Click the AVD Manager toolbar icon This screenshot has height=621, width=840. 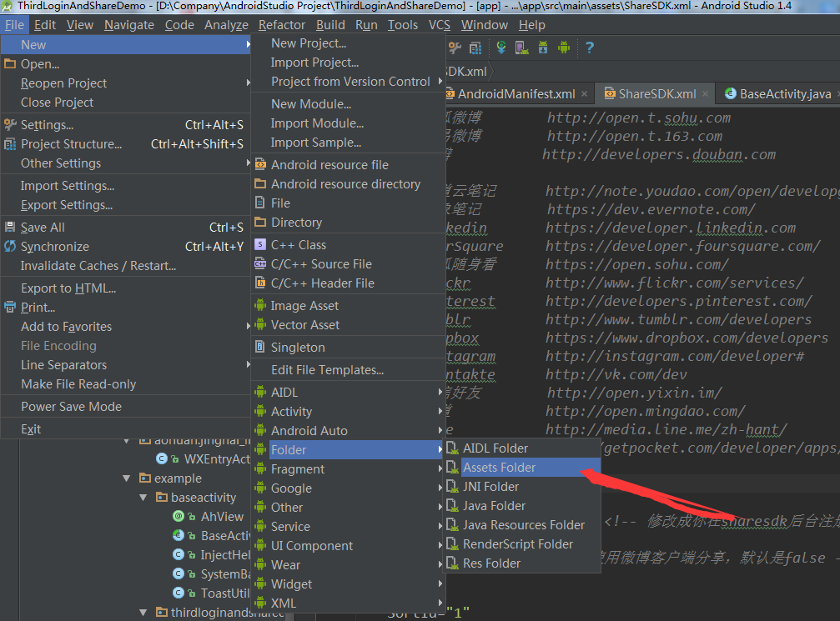click(522, 48)
